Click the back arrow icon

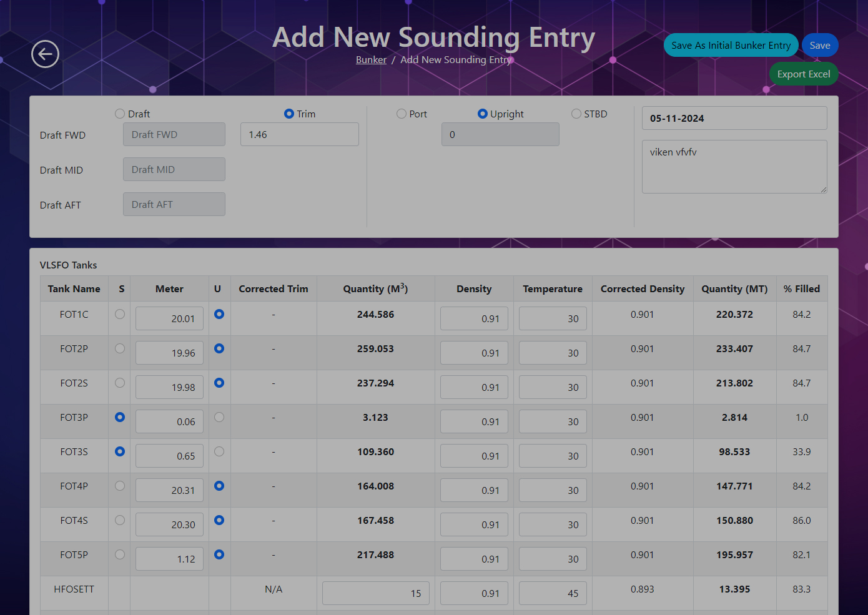45,54
